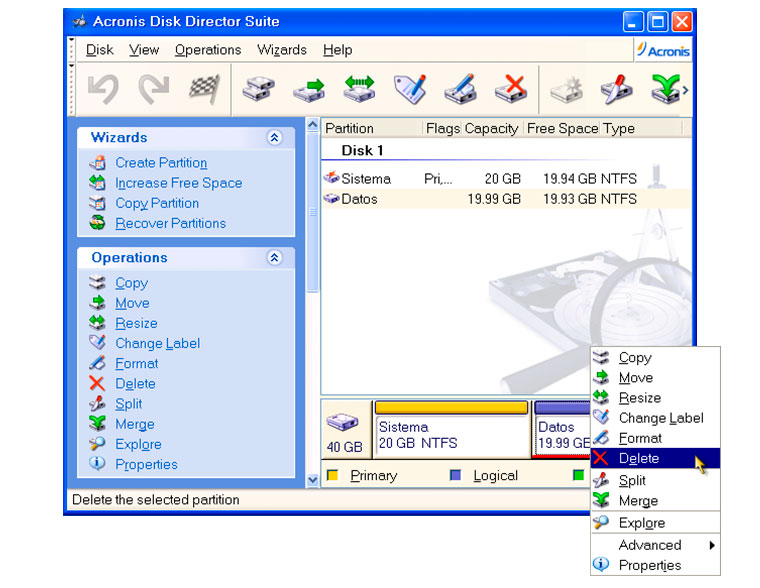
Task: Choose Delete in the context menu
Action: point(655,458)
